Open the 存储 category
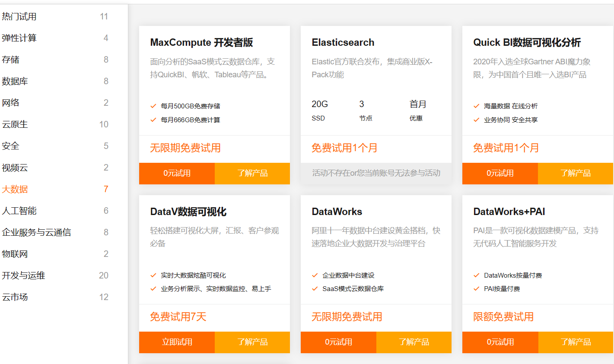The width and height of the screenshot is (614, 364). [10, 60]
